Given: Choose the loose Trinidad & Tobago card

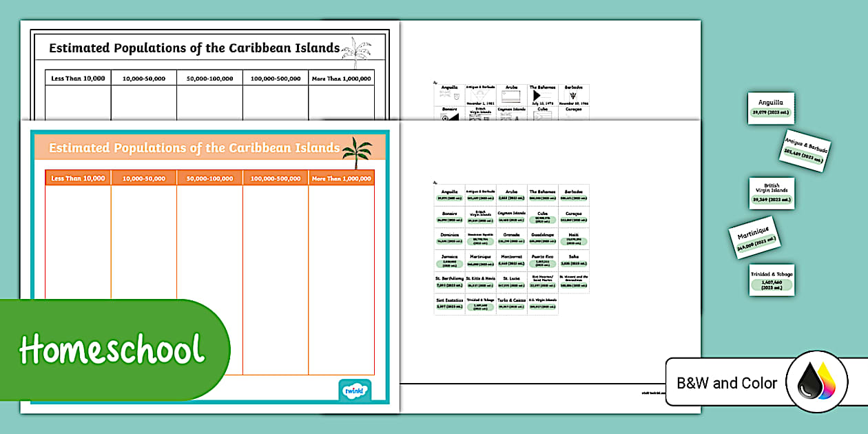Looking at the screenshot, I should 771,280.
